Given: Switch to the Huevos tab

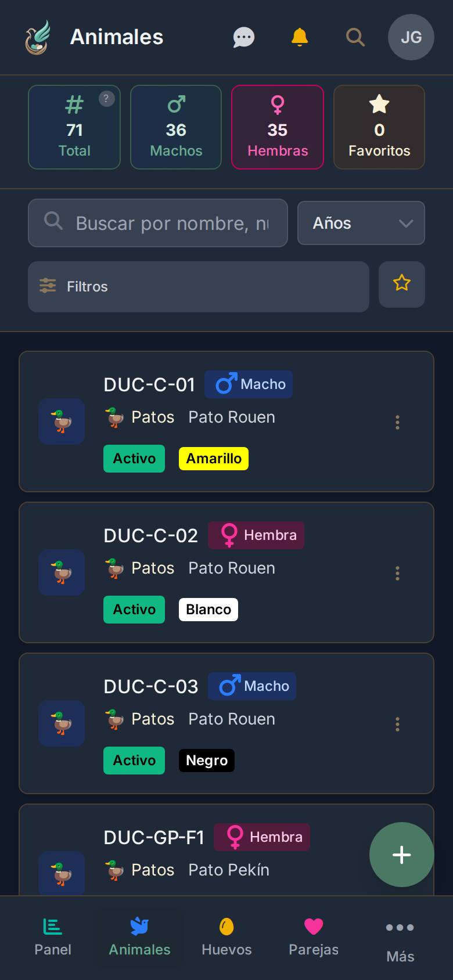Looking at the screenshot, I should [x=227, y=937].
